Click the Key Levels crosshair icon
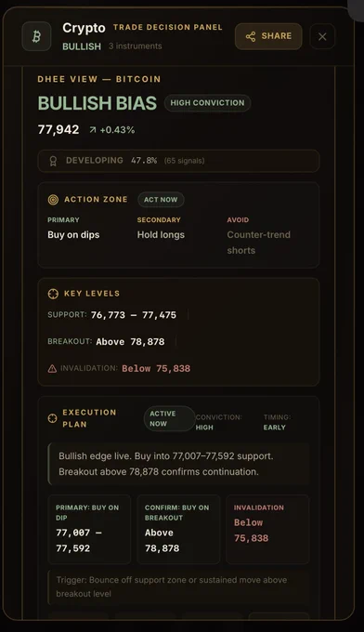Image resolution: width=364 pixels, height=632 pixels. pos(53,294)
